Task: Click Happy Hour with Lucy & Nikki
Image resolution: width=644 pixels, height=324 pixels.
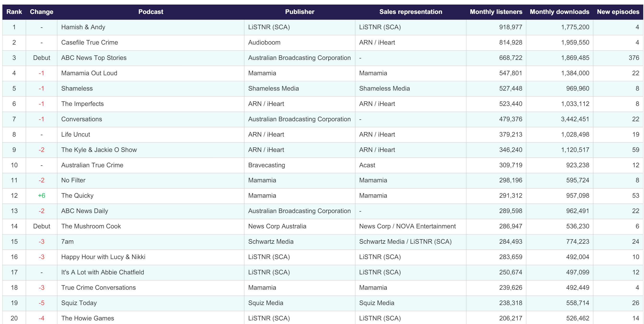Action: click(x=103, y=257)
